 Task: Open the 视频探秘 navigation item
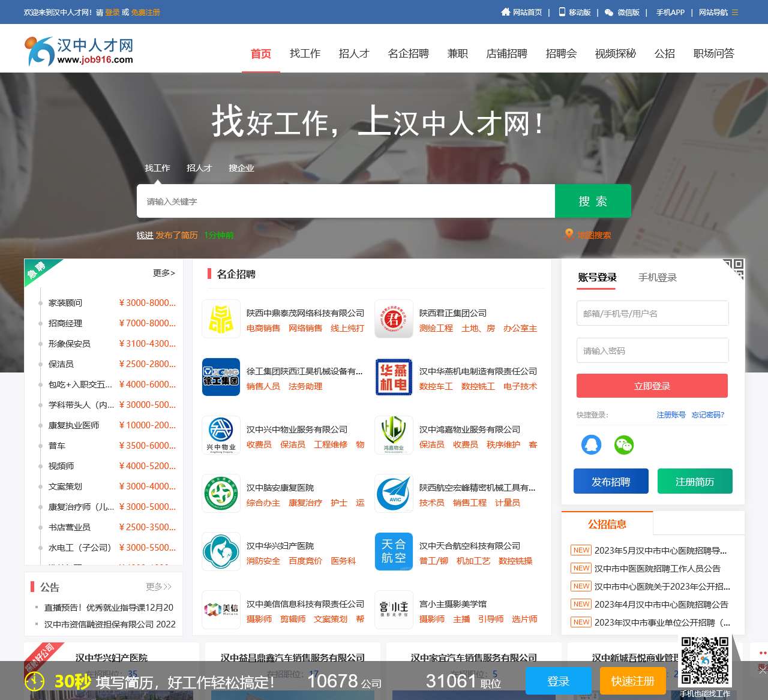click(x=615, y=53)
